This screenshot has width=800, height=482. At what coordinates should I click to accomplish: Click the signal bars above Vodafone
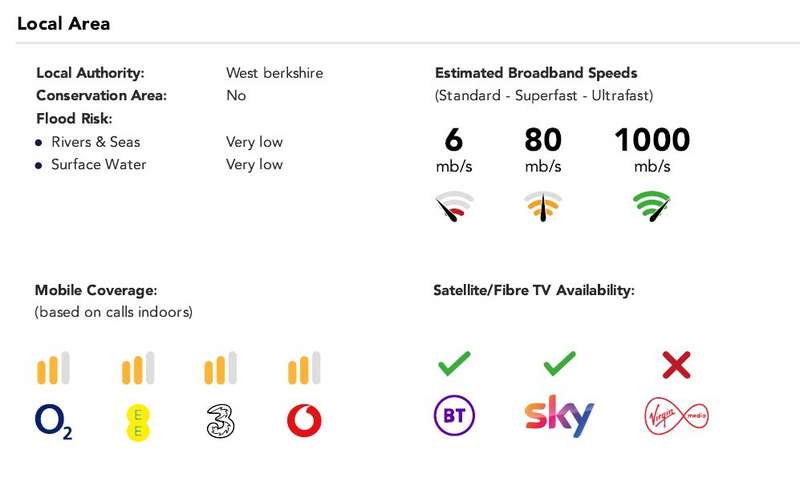304,368
